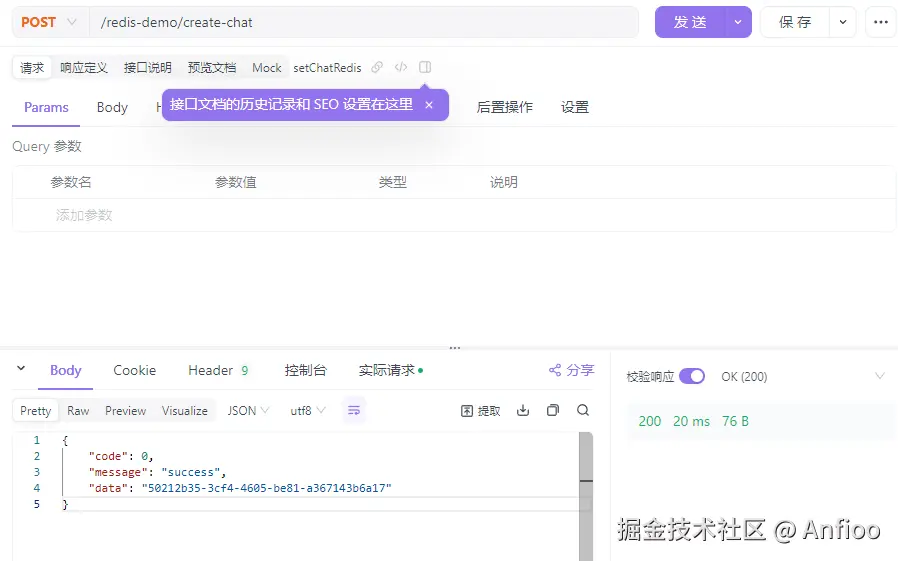The width and height of the screenshot is (898, 561).
Task: Open the three-dots more options menu
Action: point(881,22)
